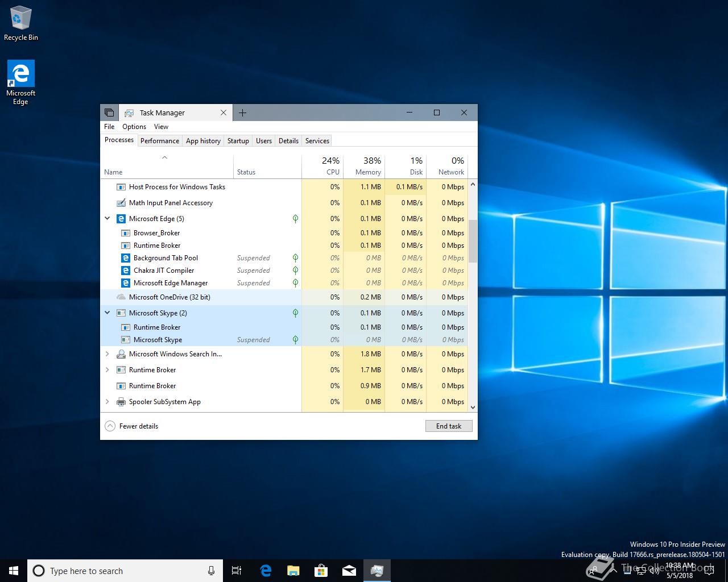Click Host Process for Windows Tasks icon
The height and width of the screenshot is (582, 728).
[x=121, y=187]
